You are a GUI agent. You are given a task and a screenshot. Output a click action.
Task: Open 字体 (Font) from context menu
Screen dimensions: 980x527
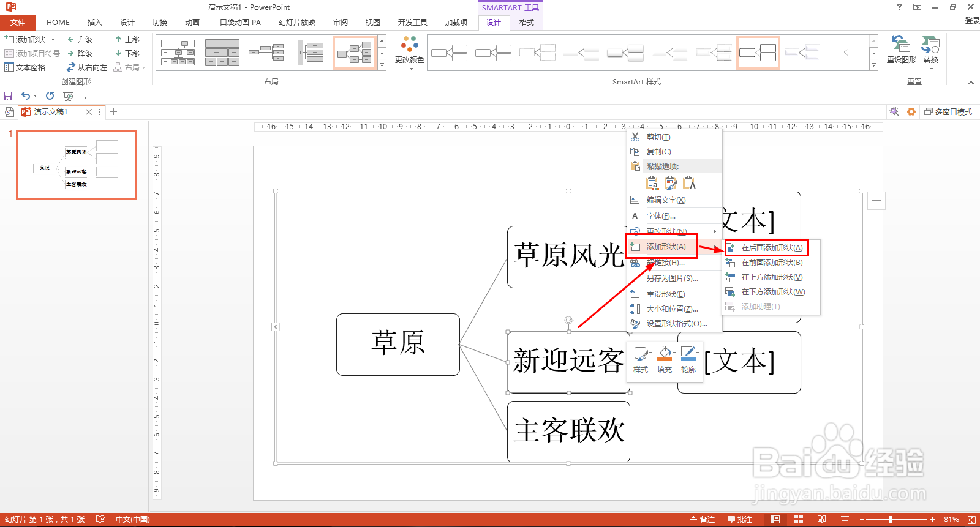pyautogui.click(x=674, y=216)
